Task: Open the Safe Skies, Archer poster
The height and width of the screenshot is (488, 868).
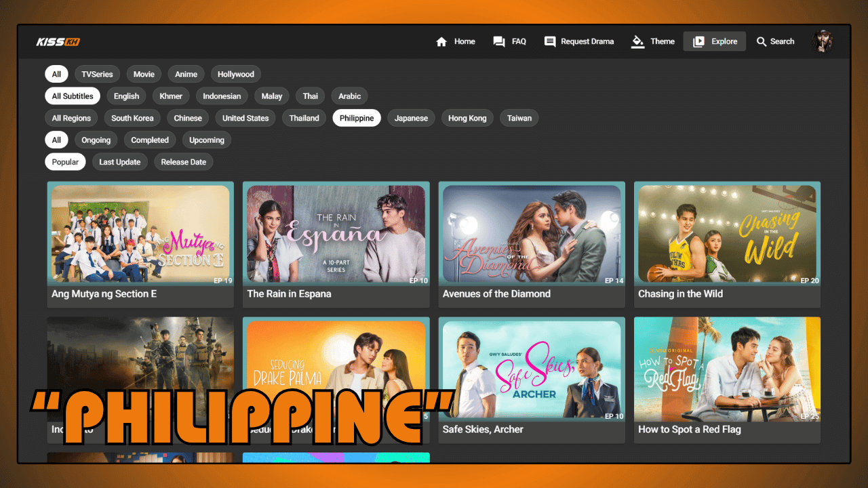Action: pyautogui.click(x=532, y=369)
